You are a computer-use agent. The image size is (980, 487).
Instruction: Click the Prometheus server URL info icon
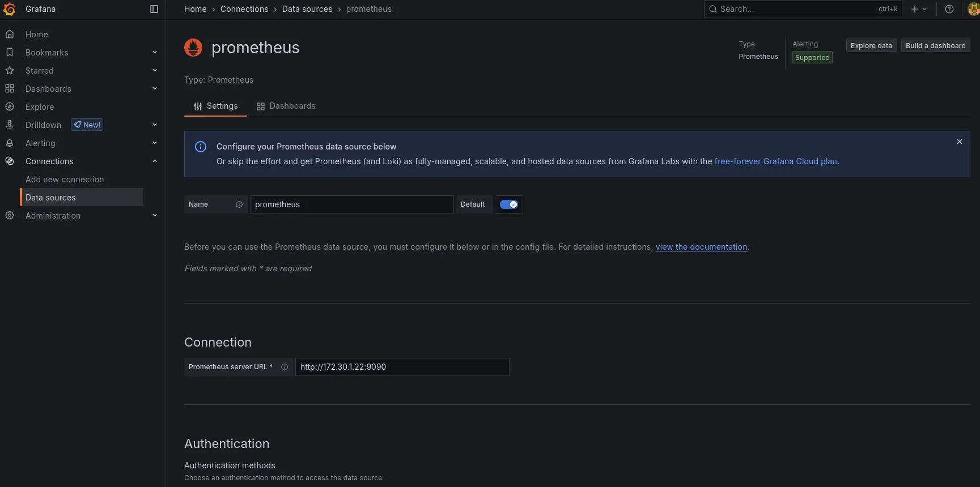tap(285, 367)
